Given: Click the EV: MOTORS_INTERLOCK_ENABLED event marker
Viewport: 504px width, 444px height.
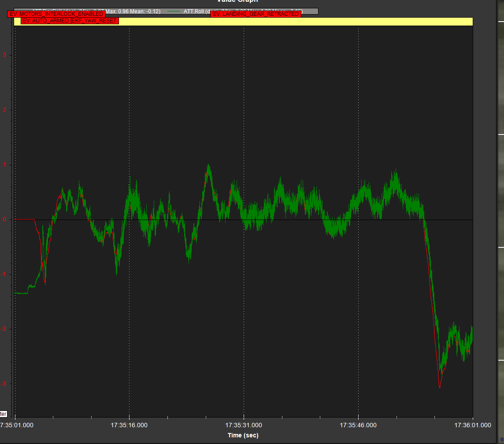Looking at the screenshot, I should [56, 14].
